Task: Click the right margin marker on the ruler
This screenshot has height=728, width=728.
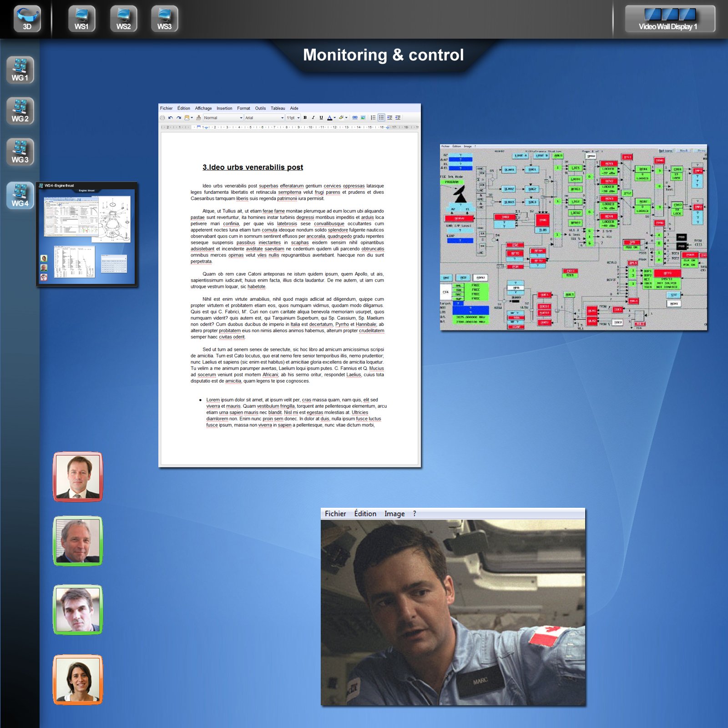Action: point(388,128)
